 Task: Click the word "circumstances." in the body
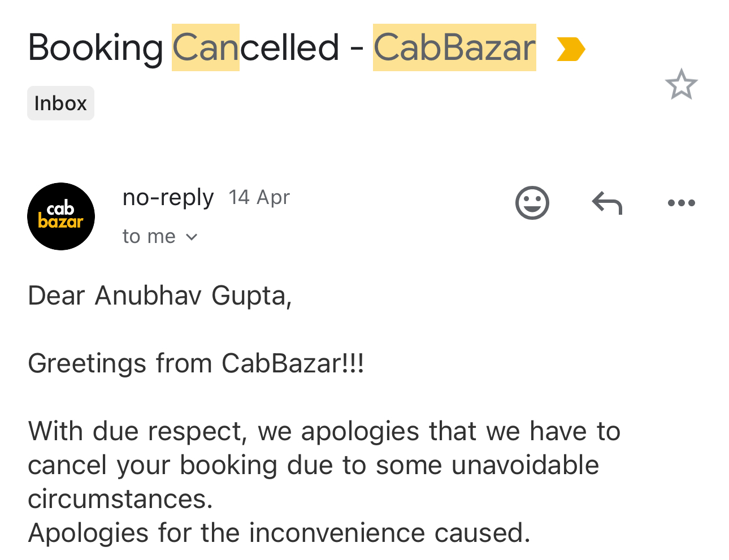click(120, 499)
